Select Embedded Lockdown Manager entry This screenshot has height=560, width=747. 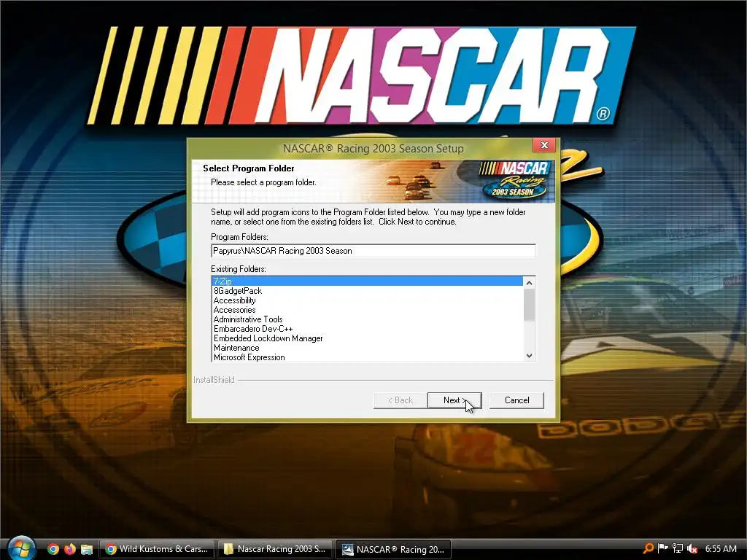coord(367,338)
